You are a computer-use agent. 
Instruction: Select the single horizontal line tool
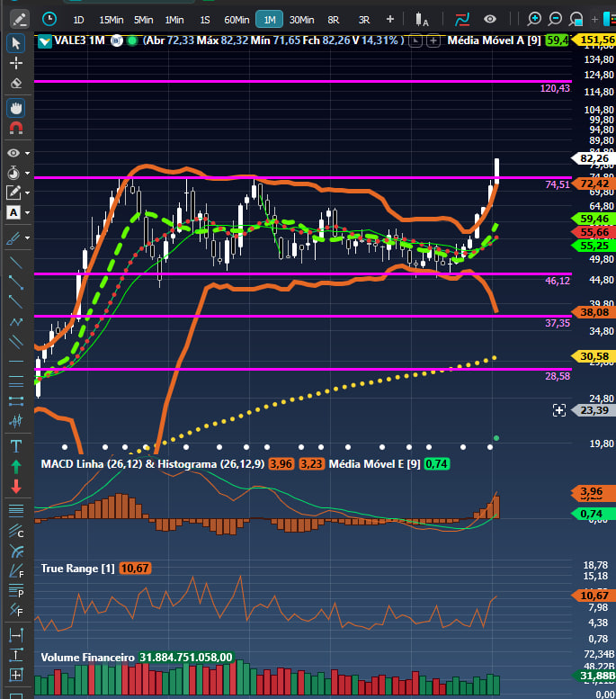[x=16, y=361]
